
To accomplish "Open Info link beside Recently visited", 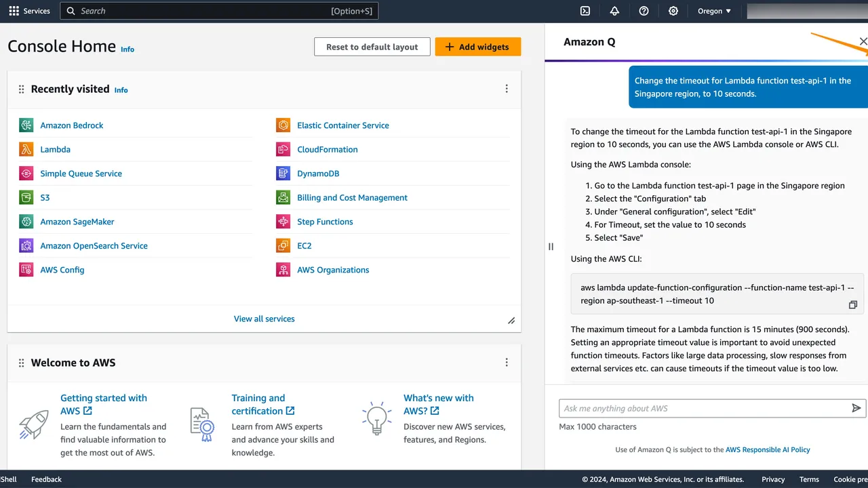I will point(121,90).
